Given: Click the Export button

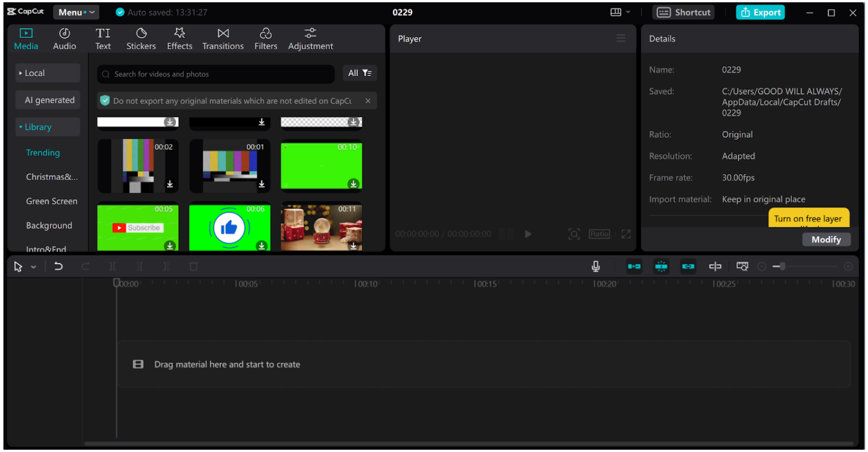Looking at the screenshot, I should 760,11.
